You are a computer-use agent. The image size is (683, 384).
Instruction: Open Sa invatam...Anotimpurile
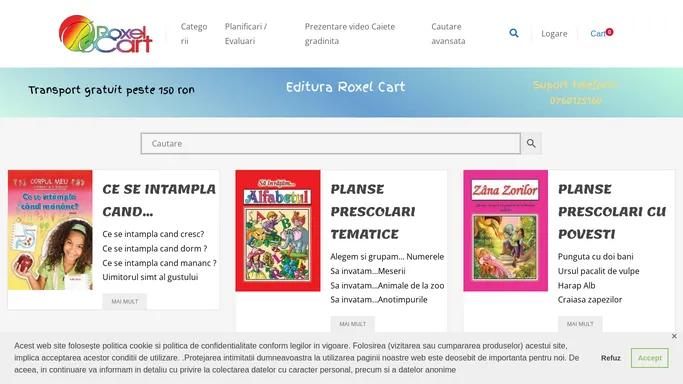379,300
